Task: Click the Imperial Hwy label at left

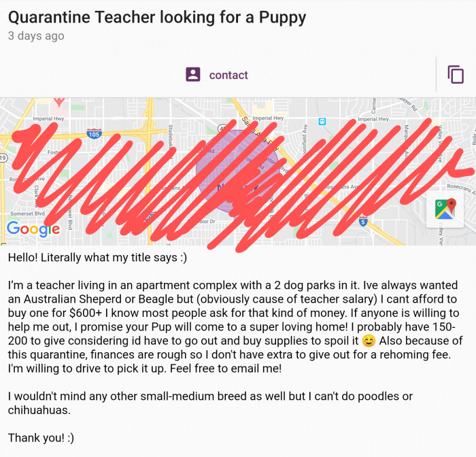Action: [48, 119]
